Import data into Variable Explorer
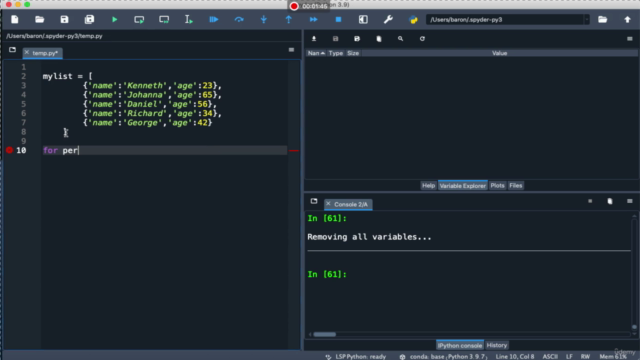This screenshot has width=640, height=360. (x=314, y=39)
